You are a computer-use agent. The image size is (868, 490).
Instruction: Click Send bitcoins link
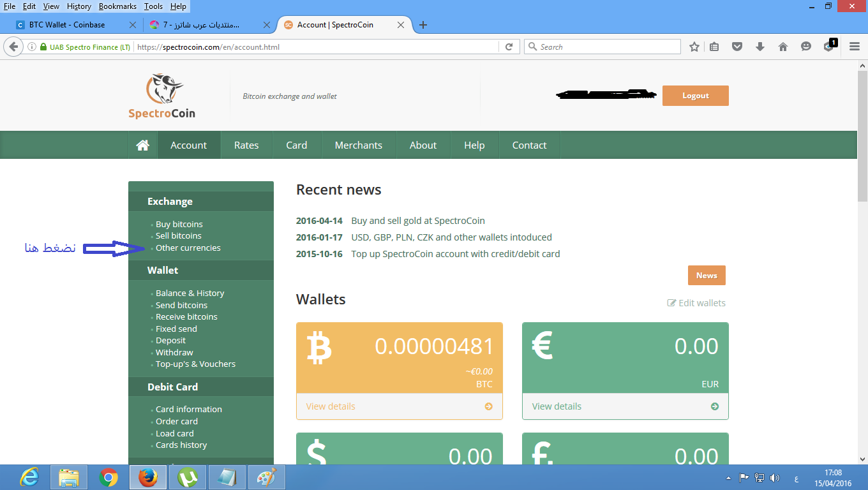pyautogui.click(x=181, y=305)
